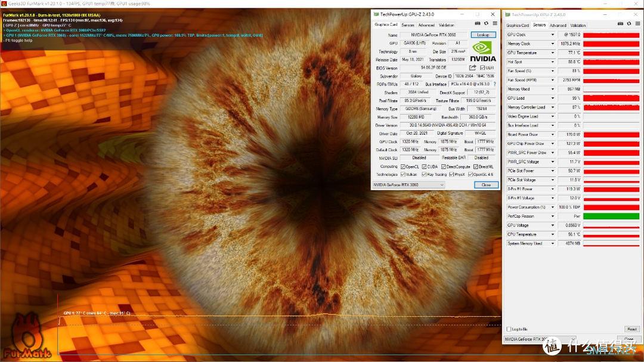This screenshot has width=644, height=362.
Task: Click Close button in Graphics Card window
Action: pyautogui.click(x=487, y=185)
